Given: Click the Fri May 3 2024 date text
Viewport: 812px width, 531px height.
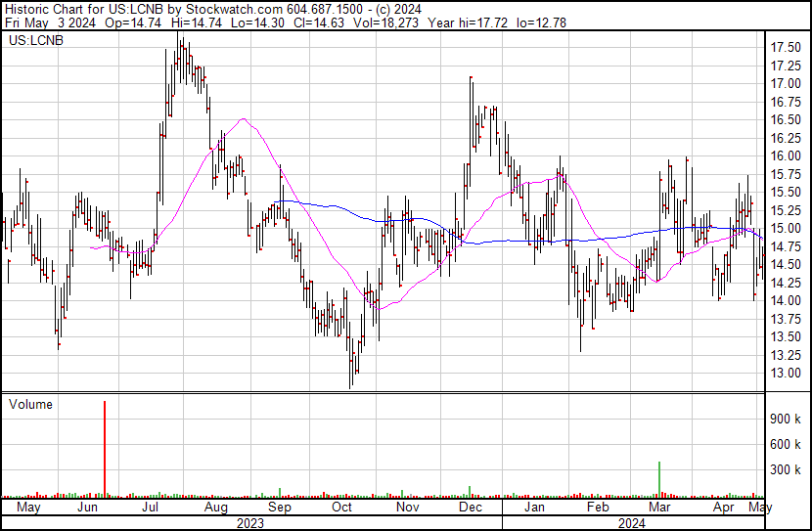Looking at the screenshot, I should click(x=50, y=22).
